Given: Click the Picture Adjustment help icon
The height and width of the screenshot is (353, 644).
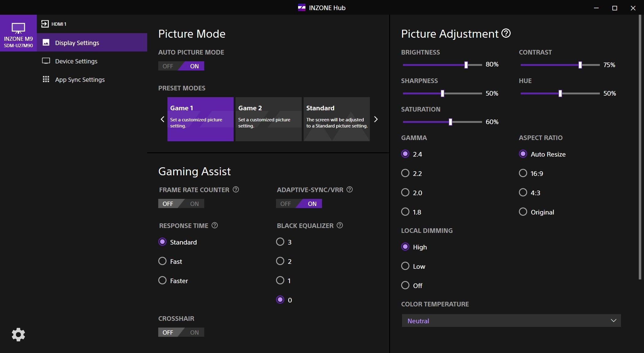Looking at the screenshot, I should tap(506, 33).
